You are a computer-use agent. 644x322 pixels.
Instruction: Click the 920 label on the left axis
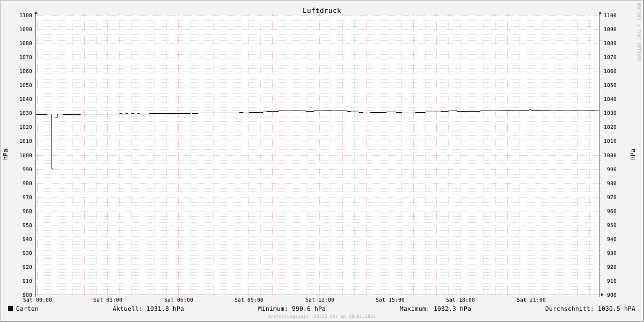[x=27, y=267]
